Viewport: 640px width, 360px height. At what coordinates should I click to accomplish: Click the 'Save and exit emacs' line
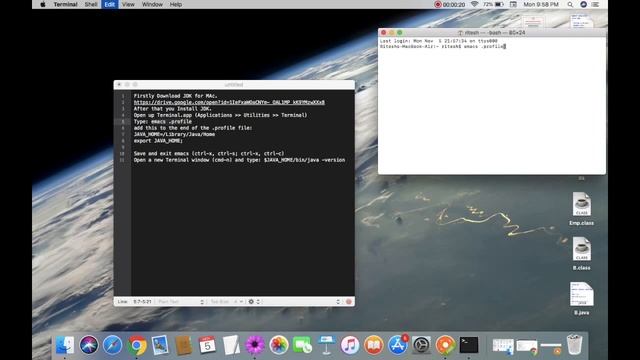pyautogui.click(x=209, y=153)
